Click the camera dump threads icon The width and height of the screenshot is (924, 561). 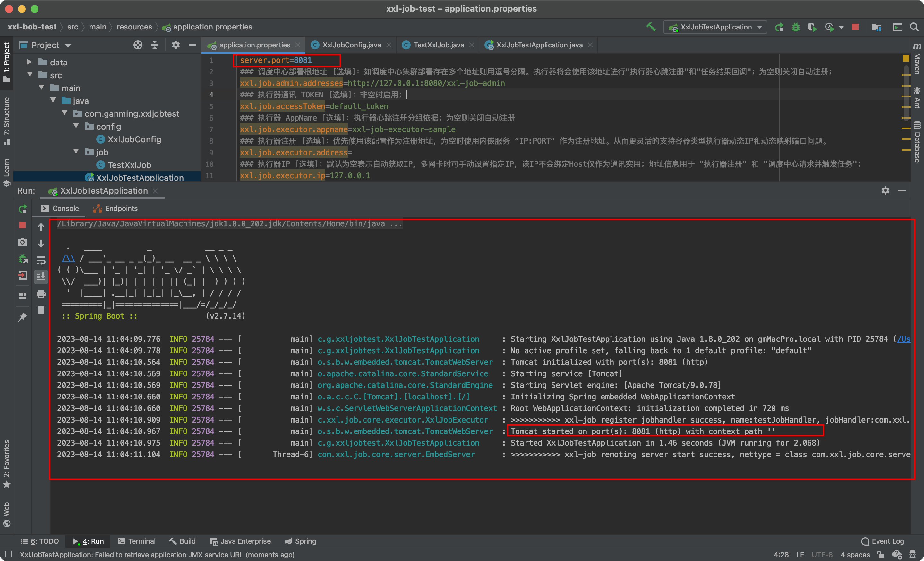coord(22,242)
